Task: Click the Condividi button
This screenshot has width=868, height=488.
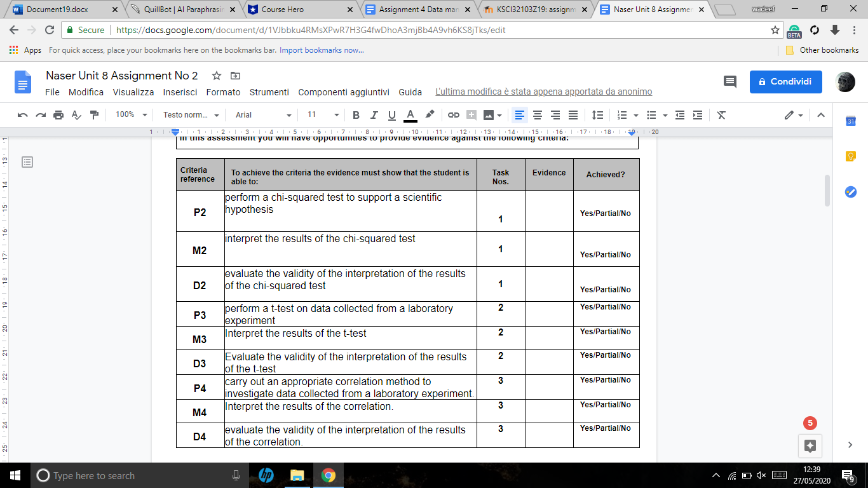Action: coord(785,81)
